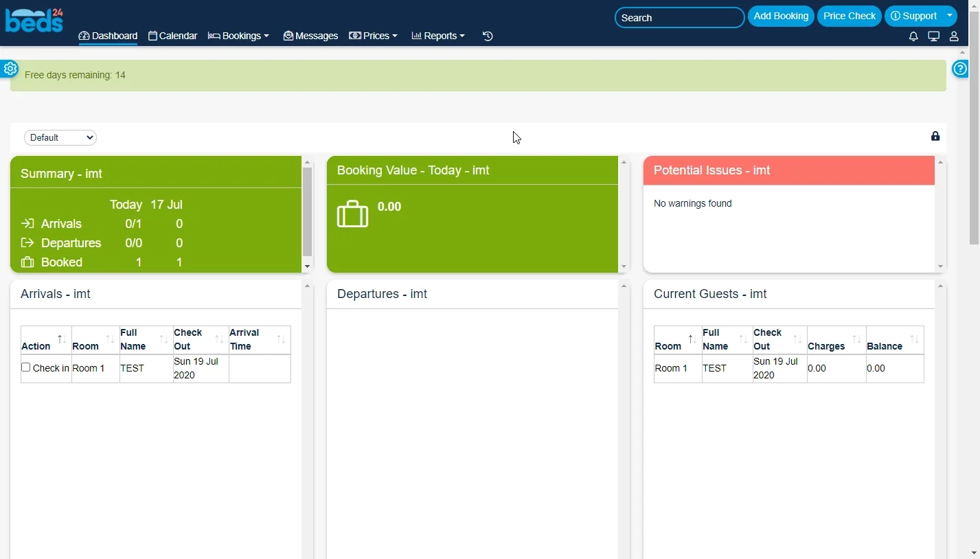This screenshot has height=559, width=980.
Task: Sort Arrivals table by Check Out
Action: point(201,340)
